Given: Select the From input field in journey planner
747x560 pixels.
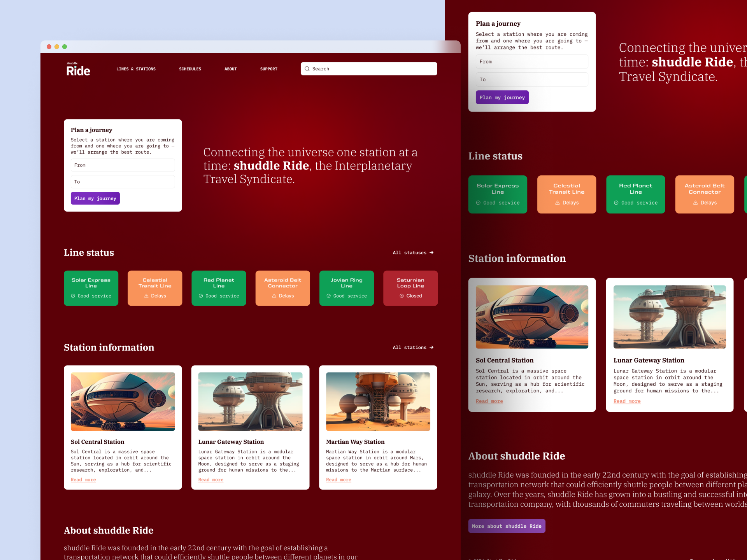Looking at the screenshot, I should coord(122,165).
